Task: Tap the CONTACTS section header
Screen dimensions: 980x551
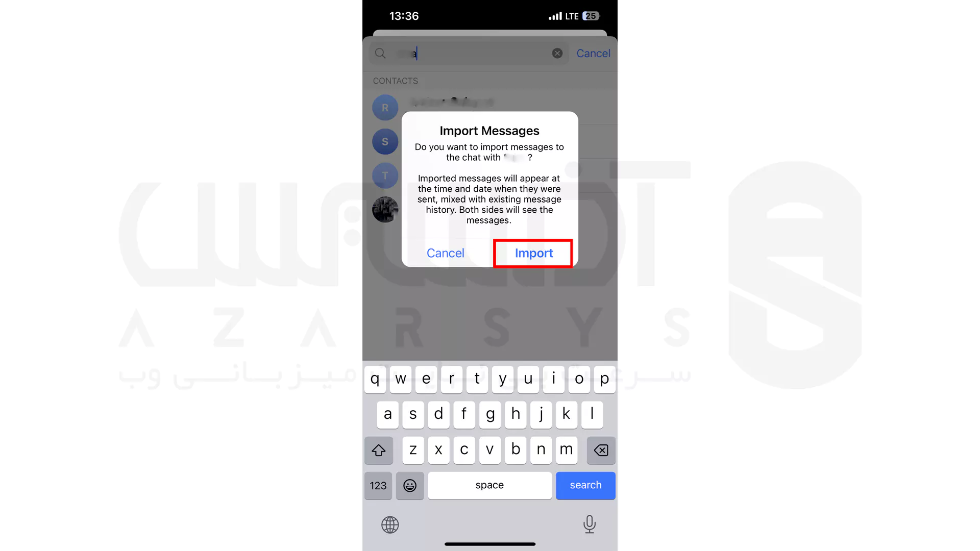Action: click(x=395, y=81)
